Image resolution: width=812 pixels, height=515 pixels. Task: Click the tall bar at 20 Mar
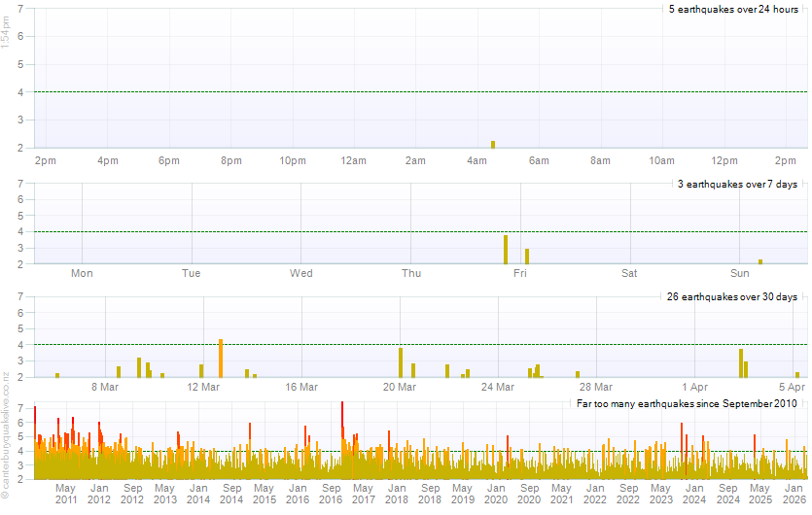[401, 362]
